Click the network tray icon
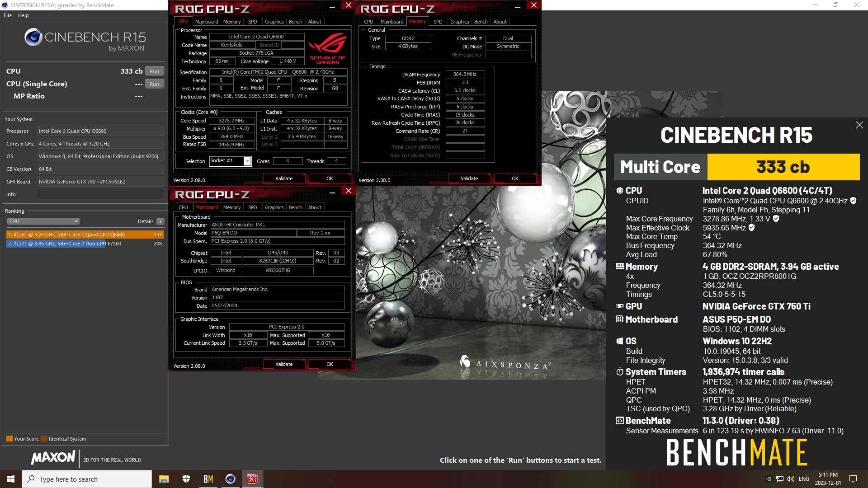Image resolution: width=868 pixels, height=488 pixels. pyautogui.click(x=780, y=479)
